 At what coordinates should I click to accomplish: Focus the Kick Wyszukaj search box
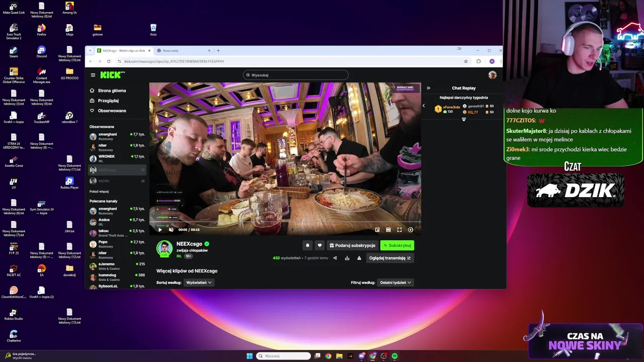(295, 75)
